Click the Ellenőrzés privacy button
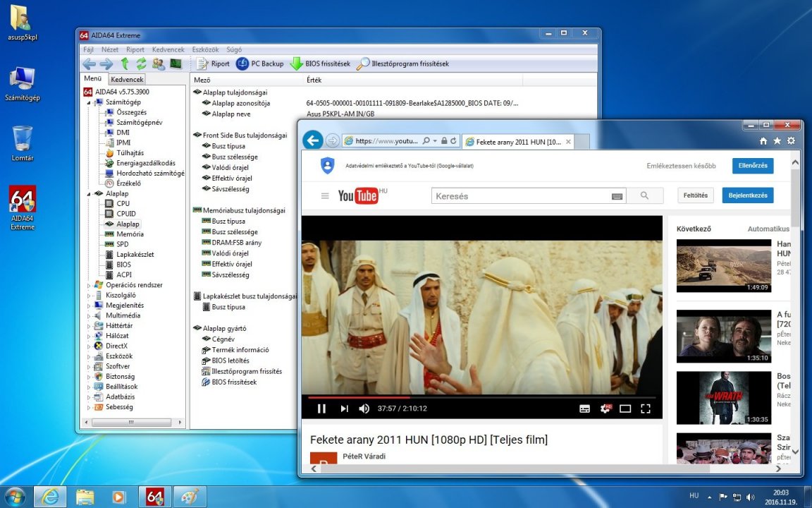This screenshot has height=508, width=812. point(753,166)
